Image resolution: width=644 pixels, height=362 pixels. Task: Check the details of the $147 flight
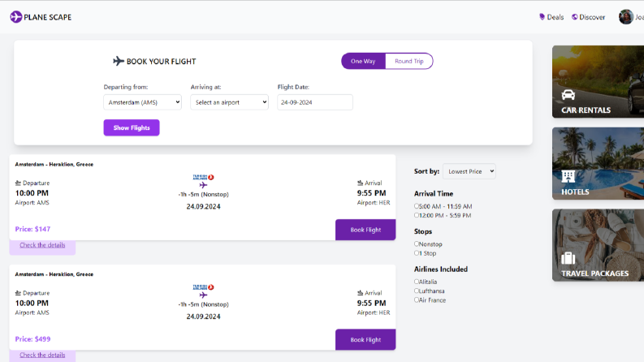pos(42,245)
